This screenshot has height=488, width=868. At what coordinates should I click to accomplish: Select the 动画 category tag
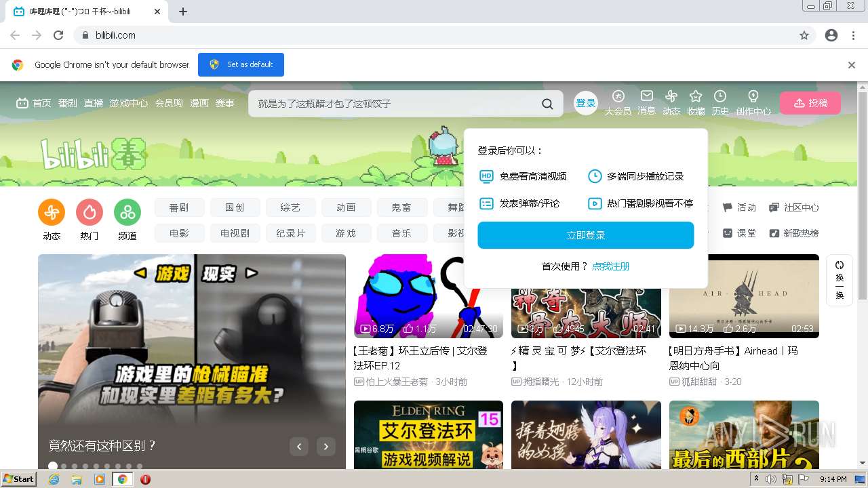click(346, 207)
